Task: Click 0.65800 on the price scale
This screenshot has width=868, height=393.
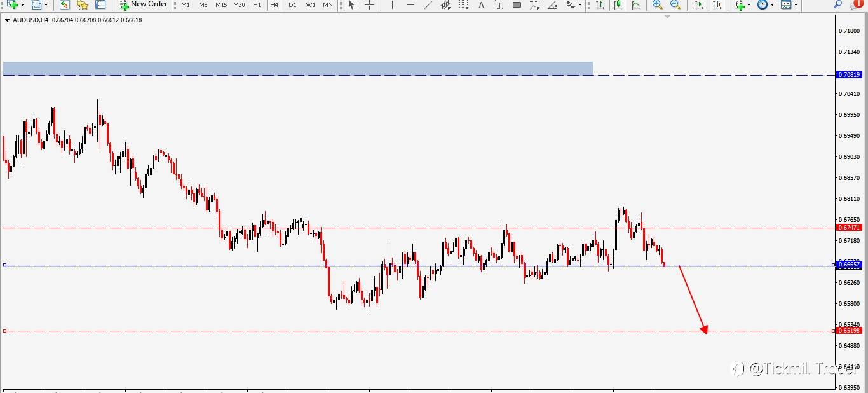Action: (x=849, y=303)
